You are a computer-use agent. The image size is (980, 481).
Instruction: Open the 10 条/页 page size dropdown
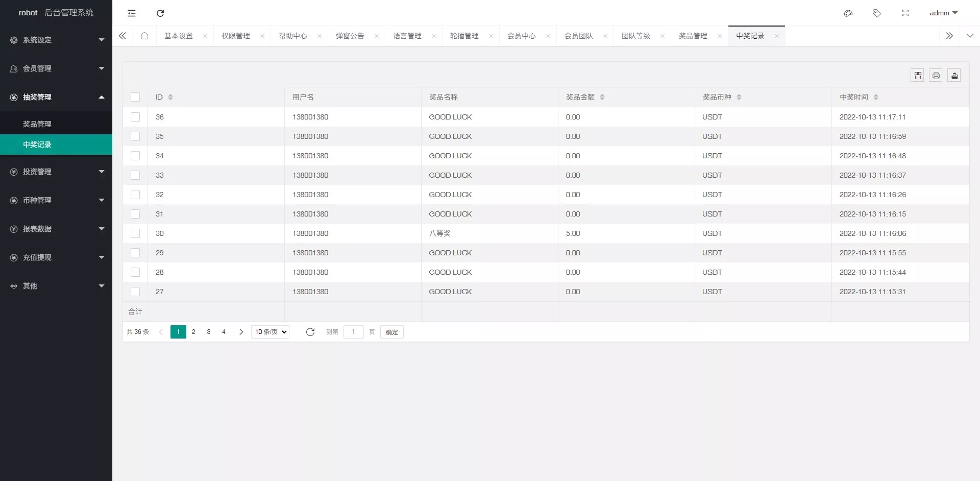(x=271, y=332)
